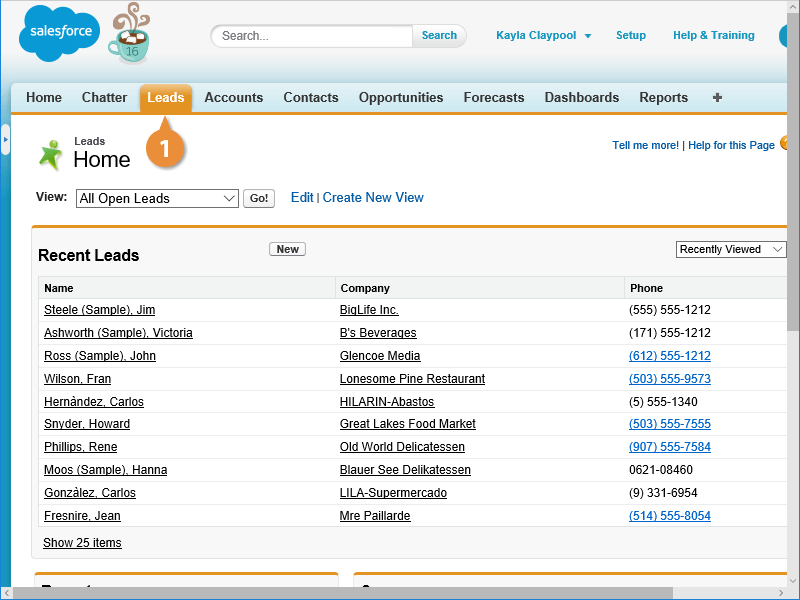Screen dimensions: 800x600
Task: Click phone number (907) 555-7584
Action: pyautogui.click(x=670, y=447)
